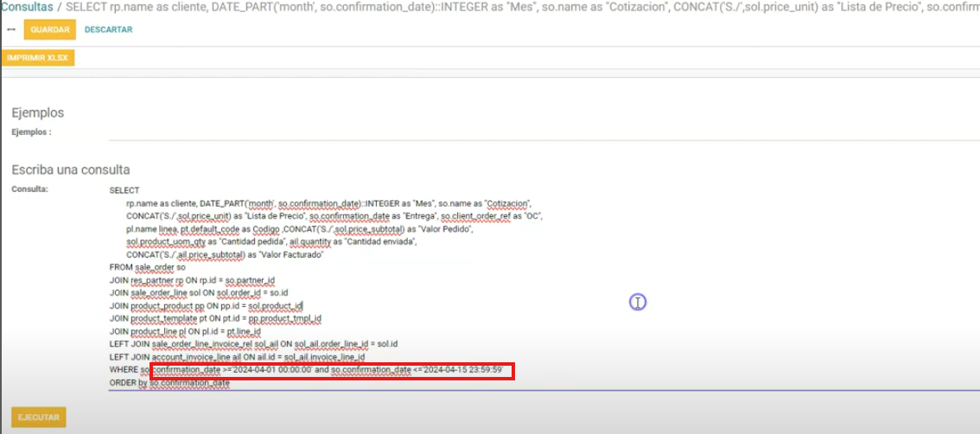Click the IMPRIMIR XLSX button
Image resolution: width=980 pixels, height=434 pixels.
point(38,58)
